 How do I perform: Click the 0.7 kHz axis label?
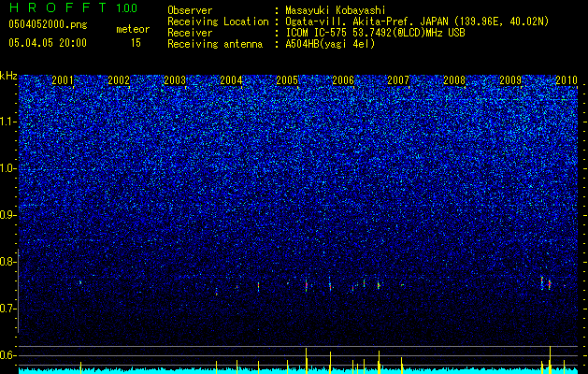pyautogui.click(x=8, y=309)
